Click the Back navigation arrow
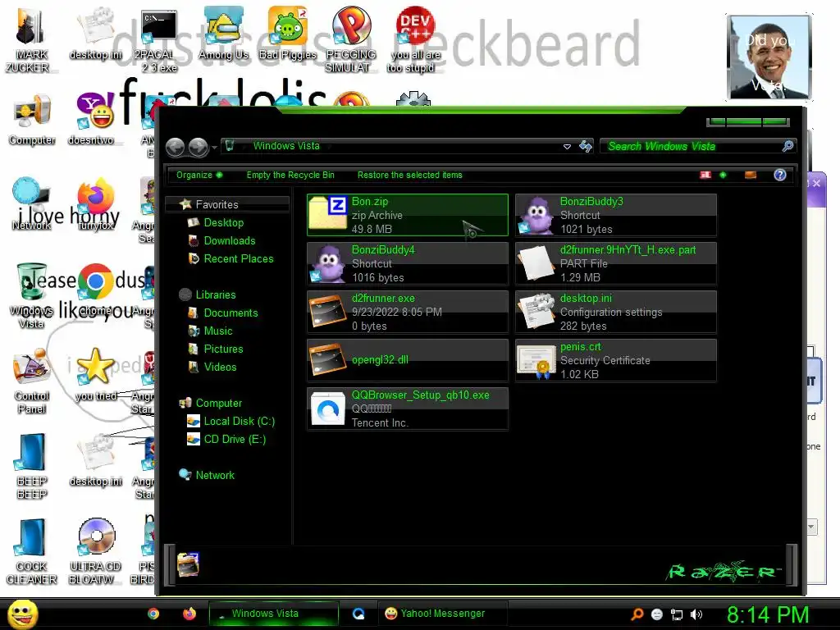 click(176, 147)
